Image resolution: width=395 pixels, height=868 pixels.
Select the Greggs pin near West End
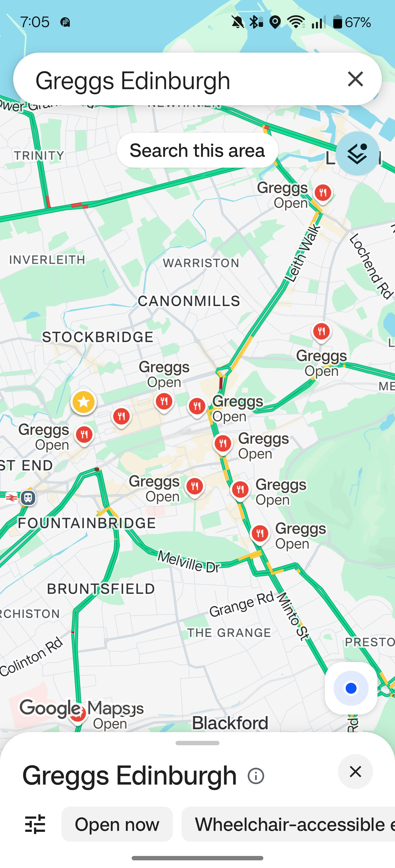pos(84,435)
